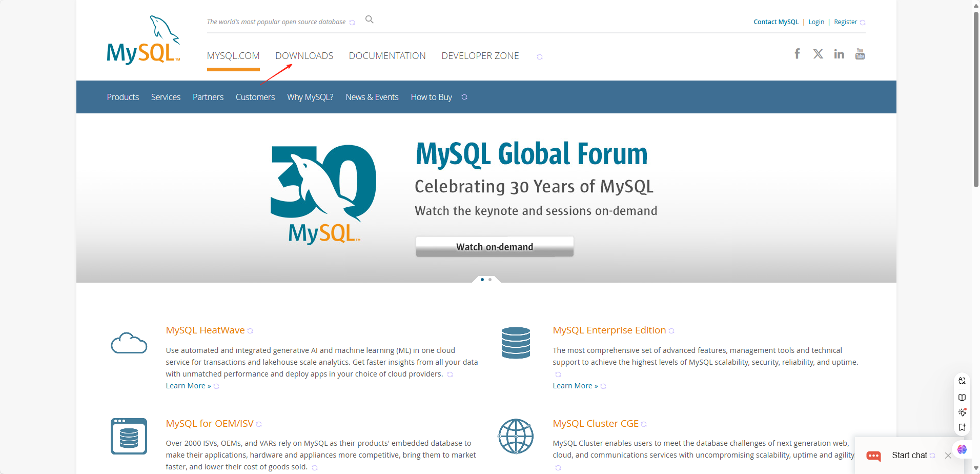Open the MySQL for OEM/ISV heading link
980x474 pixels.
click(210, 424)
